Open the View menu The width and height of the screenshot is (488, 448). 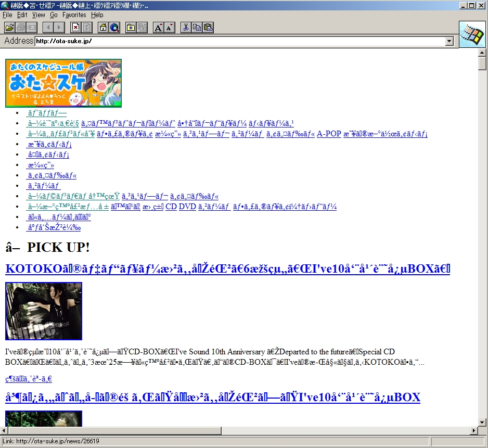(38, 15)
